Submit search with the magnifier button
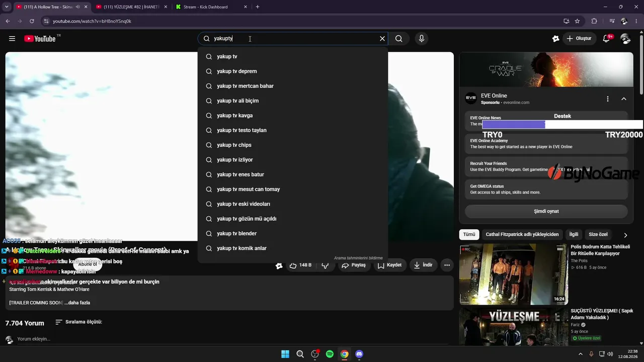The height and width of the screenshot is (362, 644). [399, 39]
